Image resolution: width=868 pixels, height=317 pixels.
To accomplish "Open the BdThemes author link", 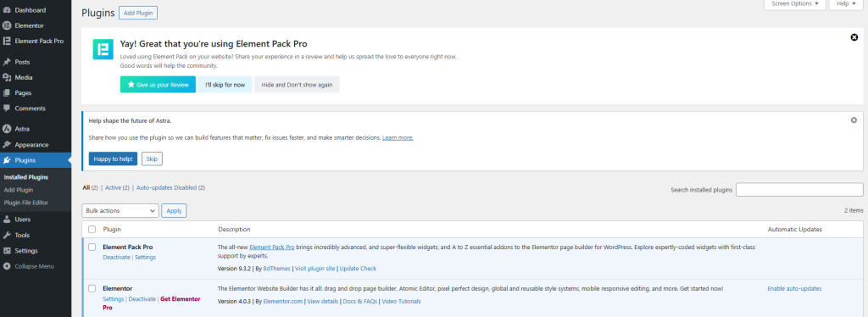I will coord(277,269).
